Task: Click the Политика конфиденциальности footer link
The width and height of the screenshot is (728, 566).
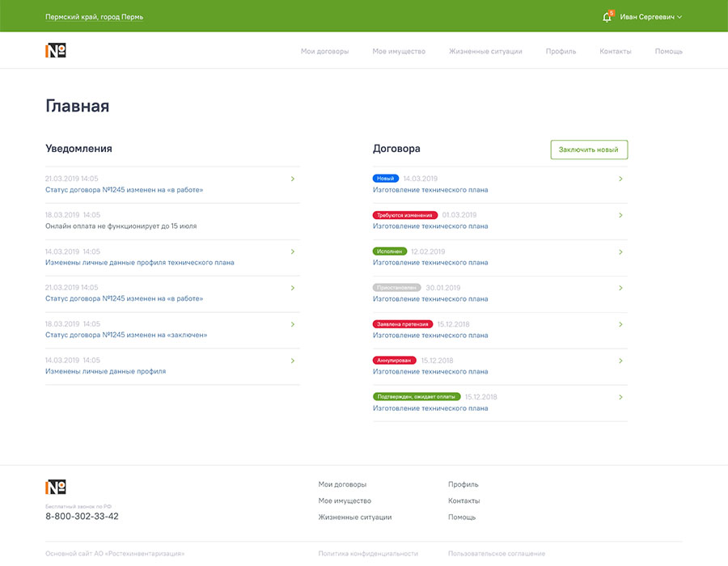Action: click(368, 554)
